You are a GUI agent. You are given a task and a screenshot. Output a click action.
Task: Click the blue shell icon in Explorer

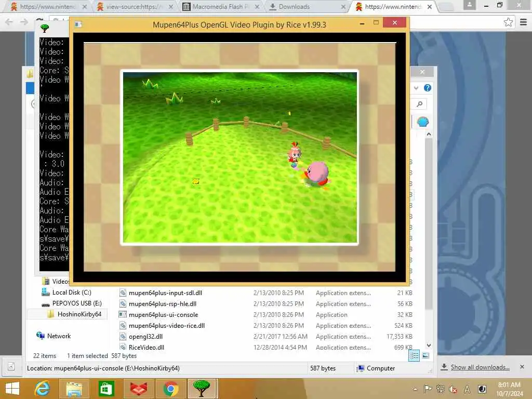click(x=423, y=122)
